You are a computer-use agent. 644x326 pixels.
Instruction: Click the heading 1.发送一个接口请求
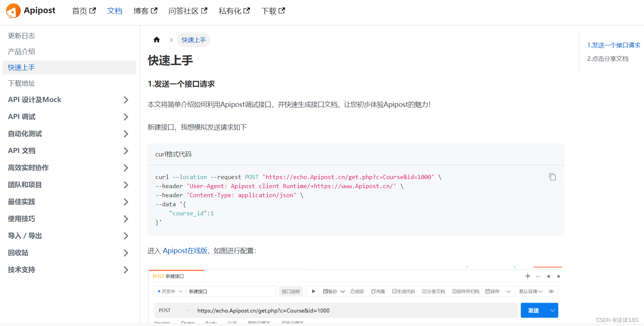181,84
